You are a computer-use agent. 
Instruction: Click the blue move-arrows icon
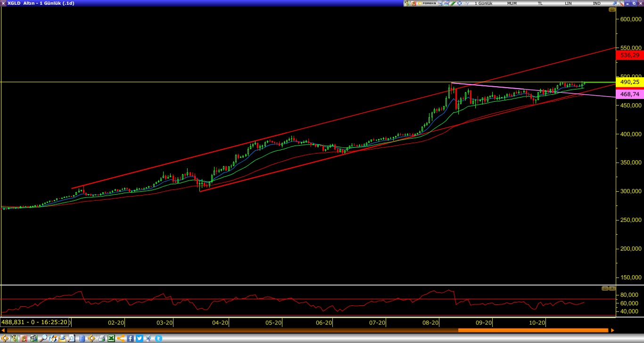point(460,3)
